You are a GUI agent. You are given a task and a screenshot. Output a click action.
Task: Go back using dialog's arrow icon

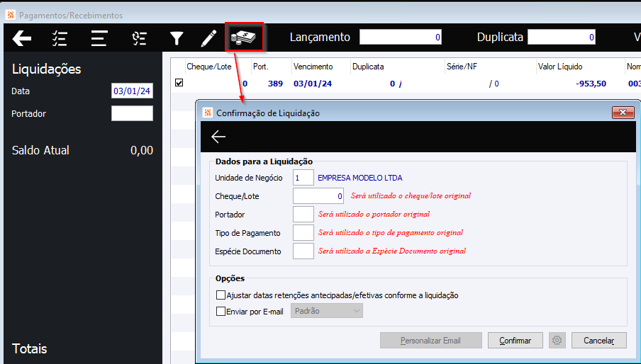click(x=218, y=137)
